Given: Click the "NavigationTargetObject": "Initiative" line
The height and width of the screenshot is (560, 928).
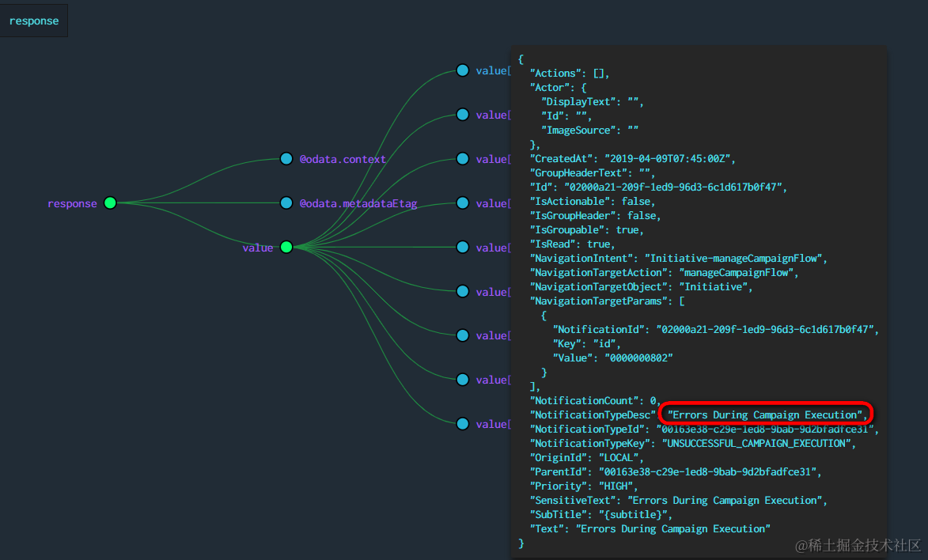Looking at the screenshot, I should point(641,286).
